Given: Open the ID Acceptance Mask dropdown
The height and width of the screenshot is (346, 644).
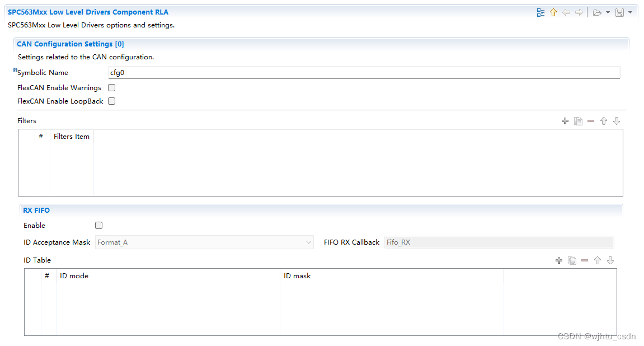Looking at the screenshot, I should (204, 242).
